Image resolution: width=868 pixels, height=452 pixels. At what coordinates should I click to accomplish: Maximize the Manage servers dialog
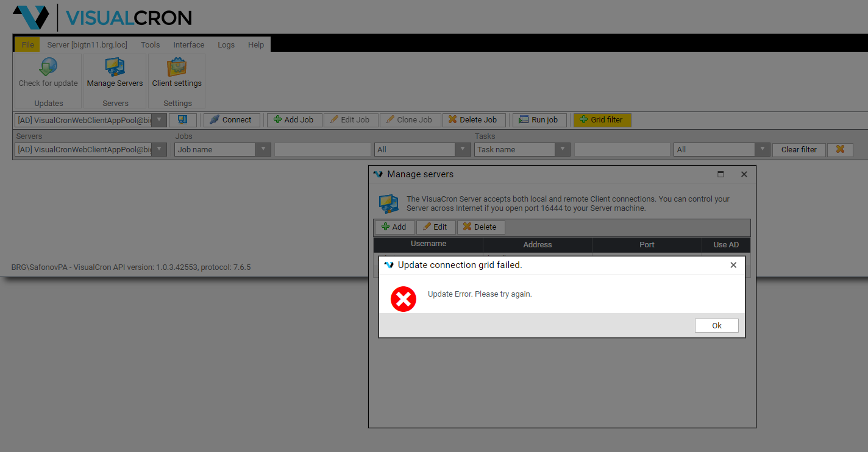[720, 174]
